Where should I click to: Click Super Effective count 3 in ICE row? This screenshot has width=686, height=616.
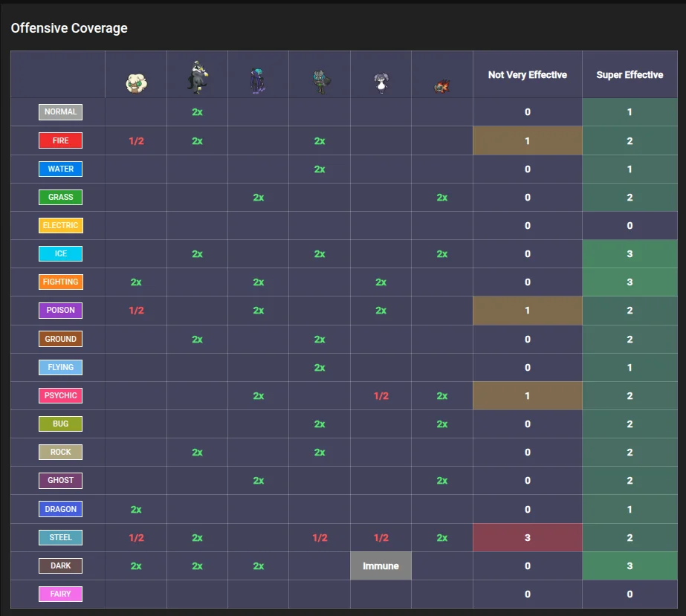tap(630, 253)
